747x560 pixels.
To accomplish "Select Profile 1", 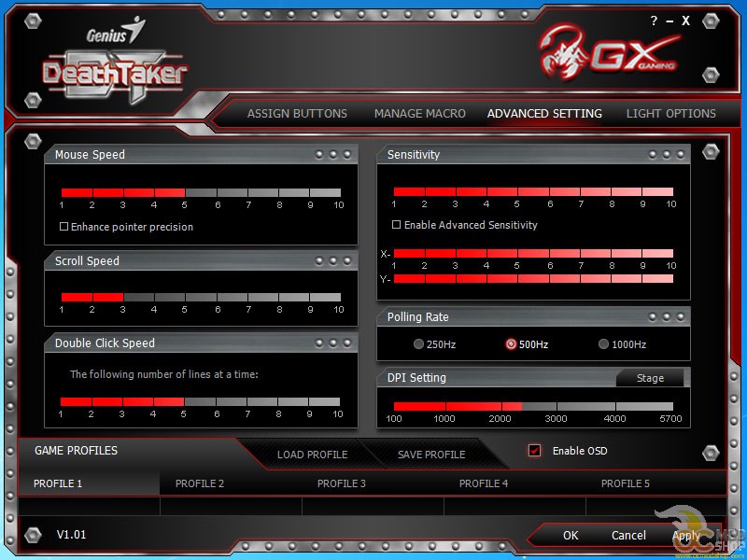I will point(89,483).
